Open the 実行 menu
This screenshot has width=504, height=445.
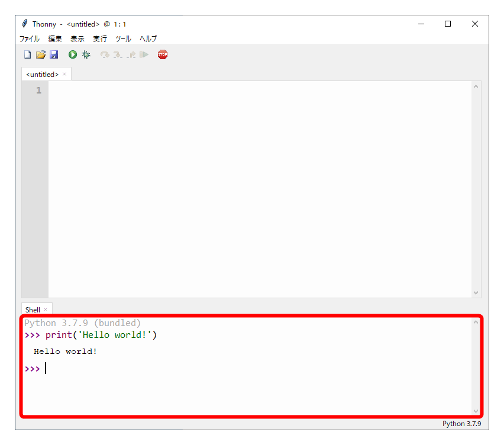tap(99, 38)
